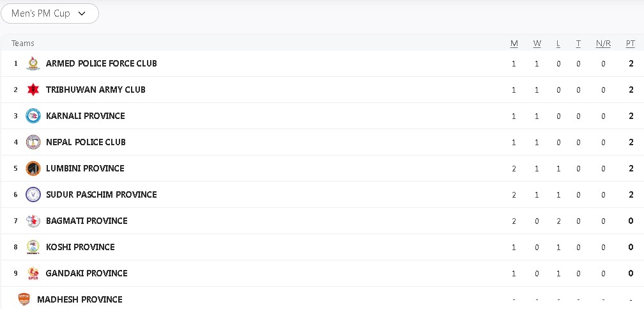Click the N/R column header
The height and width of the screenshot is (309, 644).
(603, 44)
